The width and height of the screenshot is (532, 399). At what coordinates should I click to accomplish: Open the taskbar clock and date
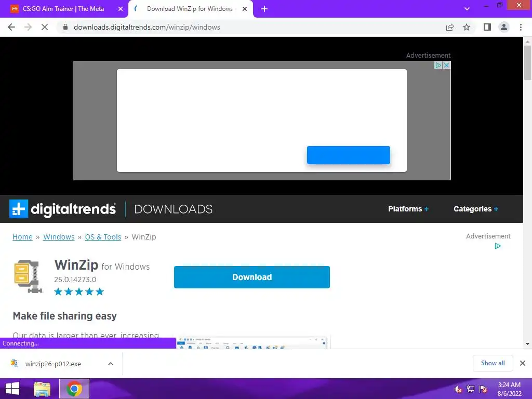coord(509,389)
